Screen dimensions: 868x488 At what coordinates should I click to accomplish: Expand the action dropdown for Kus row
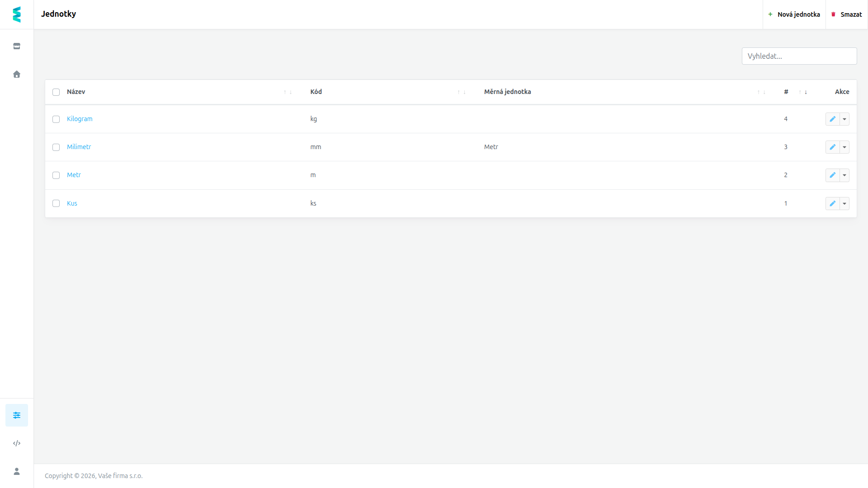click(844, 203)
